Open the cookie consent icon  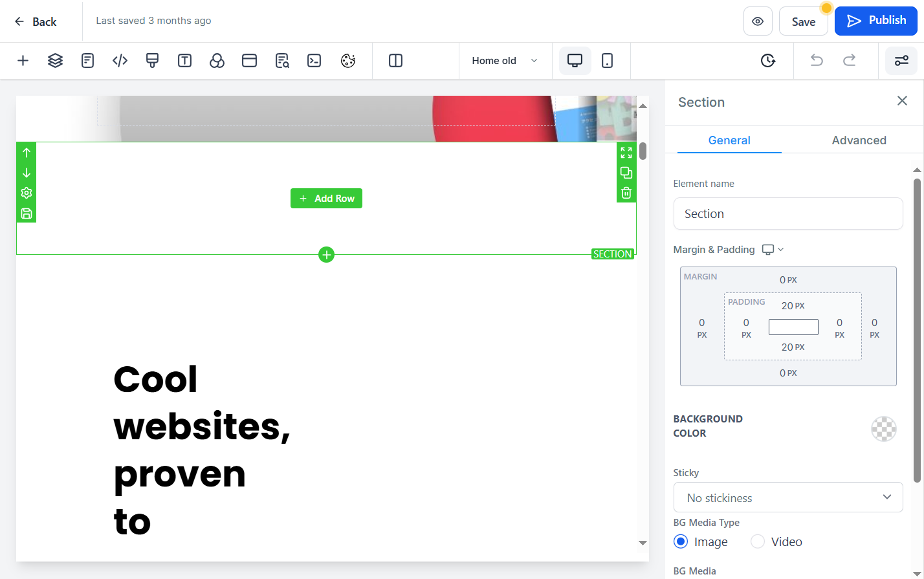(348, 61)
